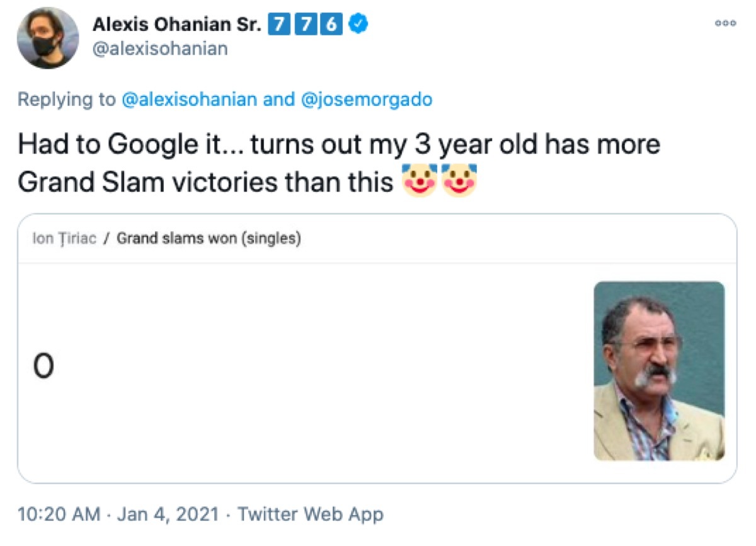Screen dimensions: 756x546
Task: Click the embedded Google result card
Action: tap(378, 350)
